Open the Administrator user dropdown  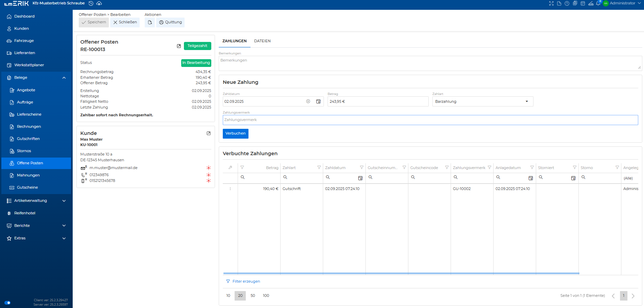[x=622, y=3]
